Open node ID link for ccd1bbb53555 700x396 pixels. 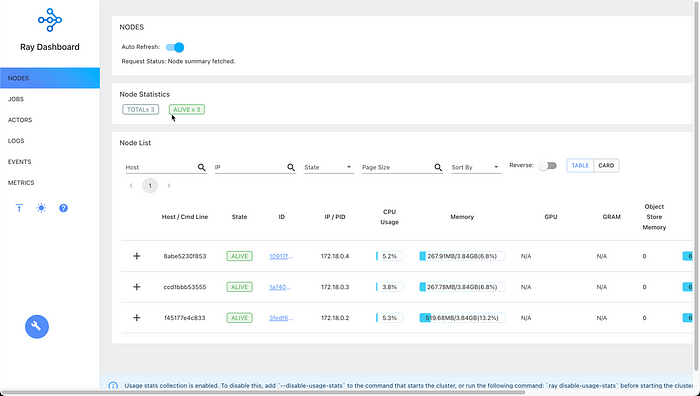[281, 287]
